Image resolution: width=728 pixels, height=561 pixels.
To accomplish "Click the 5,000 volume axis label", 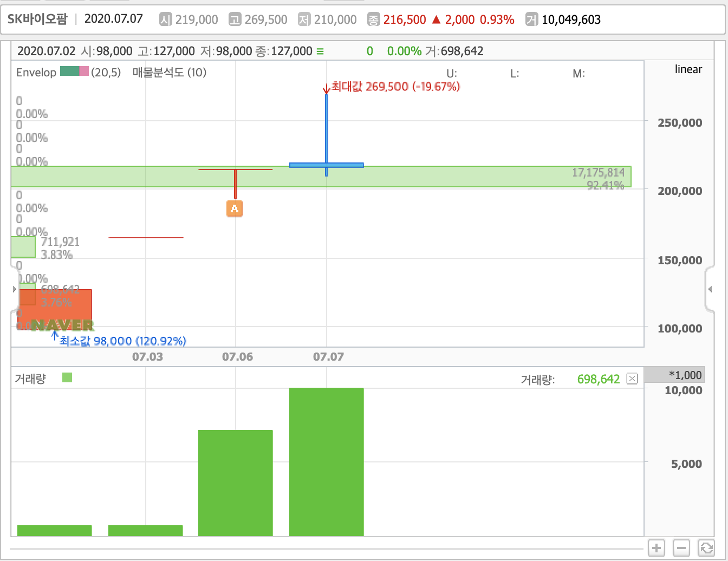I will point(686,464).
